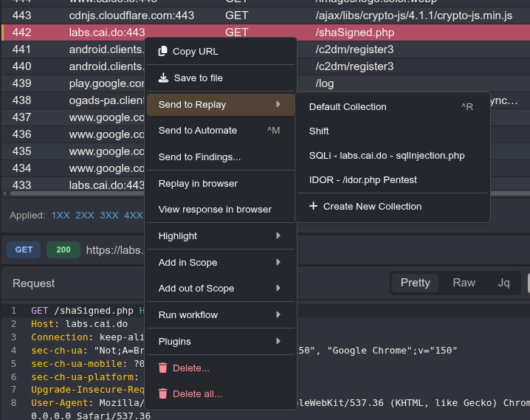This screenshot has width=530, height=420.
Task: Click the User-Agent header line
Action: click(88, 403)
